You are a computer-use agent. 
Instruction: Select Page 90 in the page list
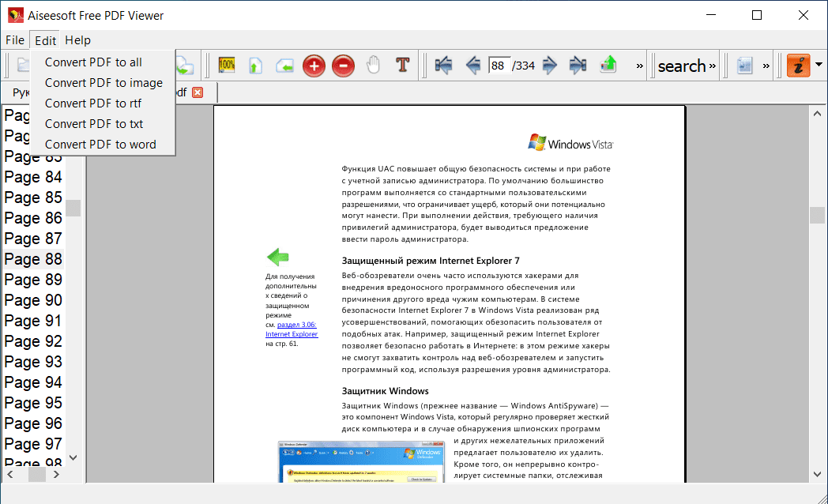pos(33,300)
